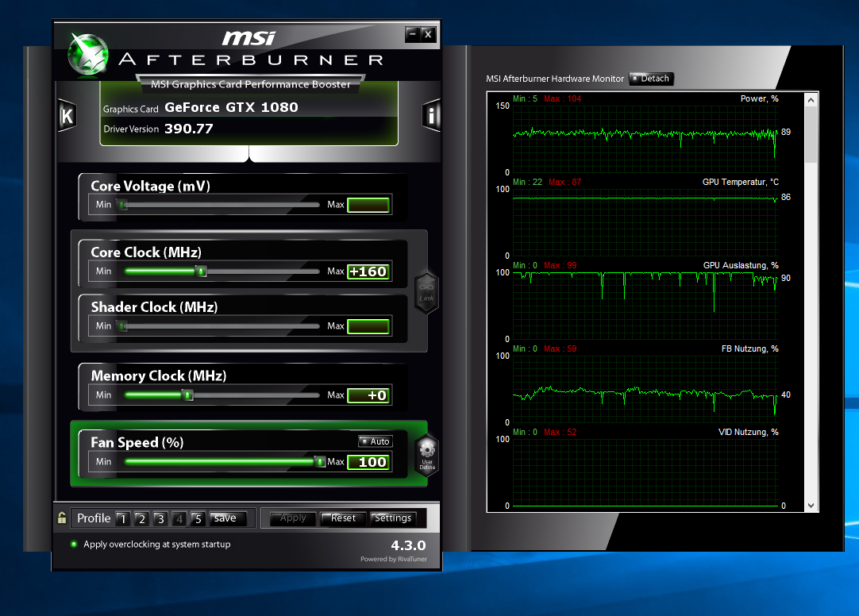Enable the fan User Define gear button
Viewport: 859px width, 616px height.
pos(427,456)
